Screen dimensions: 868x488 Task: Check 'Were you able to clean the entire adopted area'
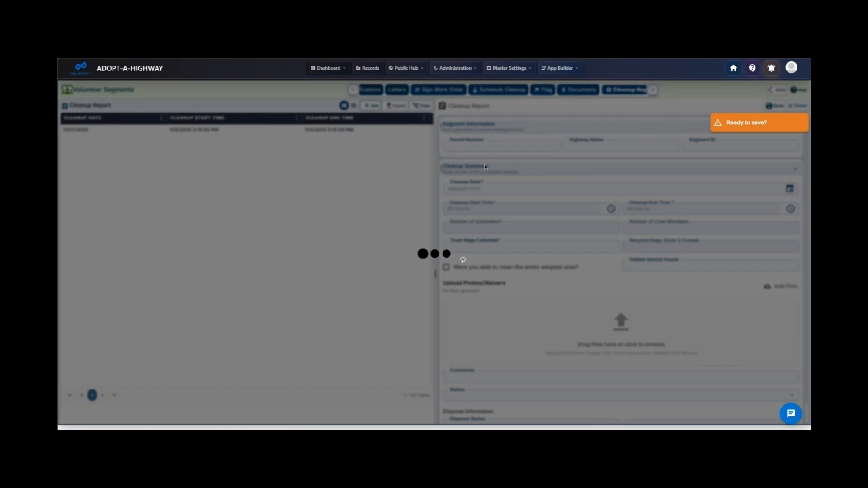point(446,267)
